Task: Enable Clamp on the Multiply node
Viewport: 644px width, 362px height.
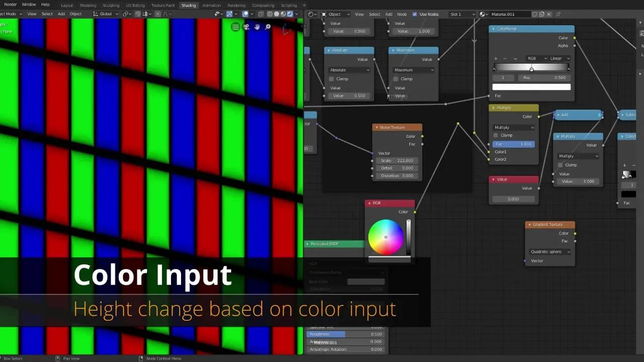Action: 496,135
